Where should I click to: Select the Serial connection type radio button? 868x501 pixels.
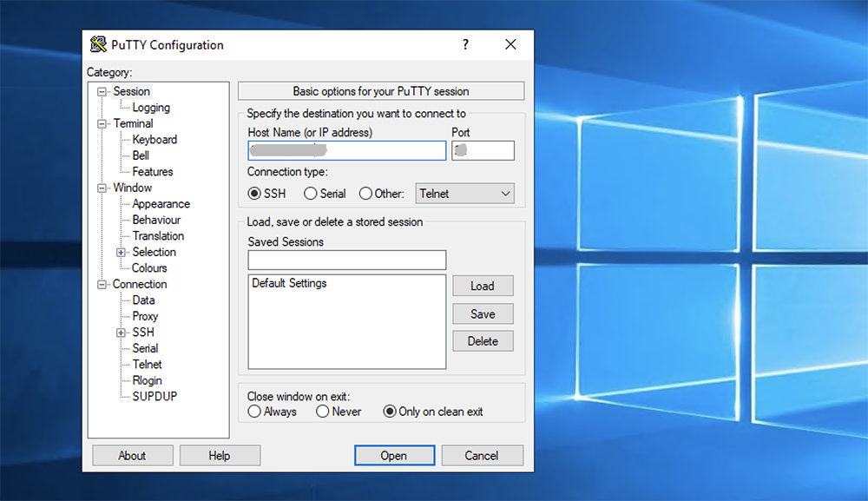coord(311,194)
